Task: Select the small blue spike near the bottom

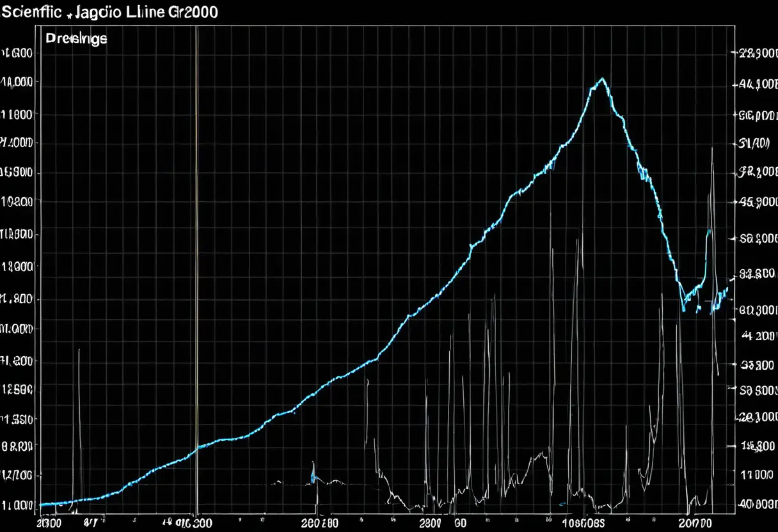Action: click(314, 476)
